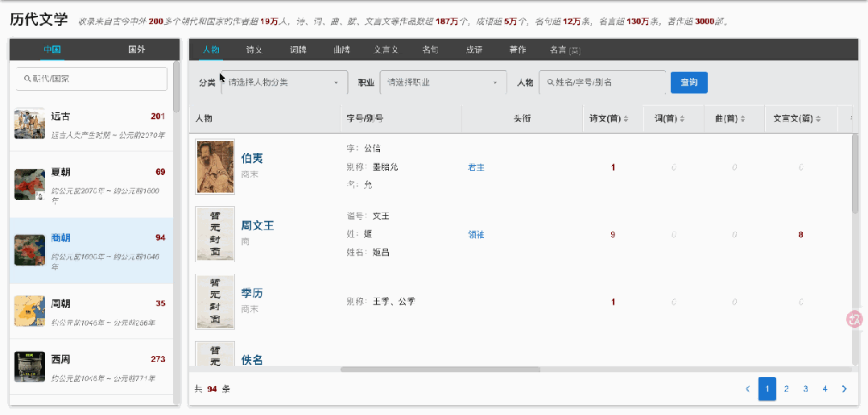Select the 周朝 dynasty entry
The image size is (868, 415).
tap(91, 311)
